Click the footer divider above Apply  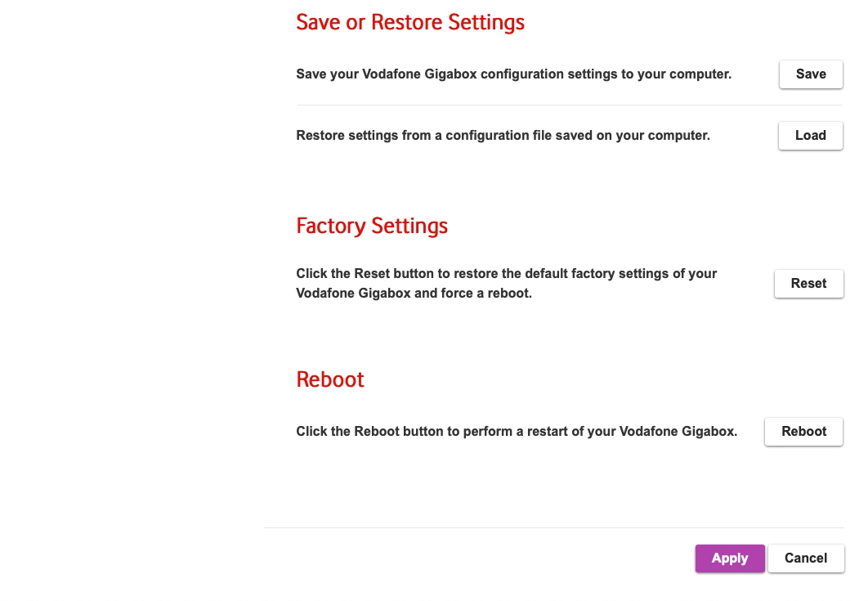(556, 528)
